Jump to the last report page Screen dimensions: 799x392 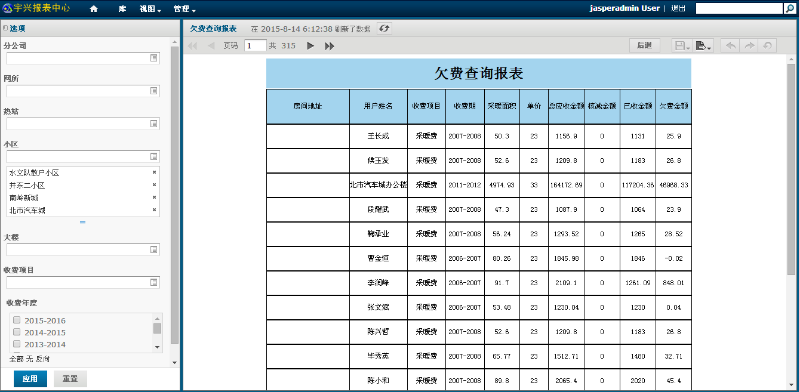(329, 46)
